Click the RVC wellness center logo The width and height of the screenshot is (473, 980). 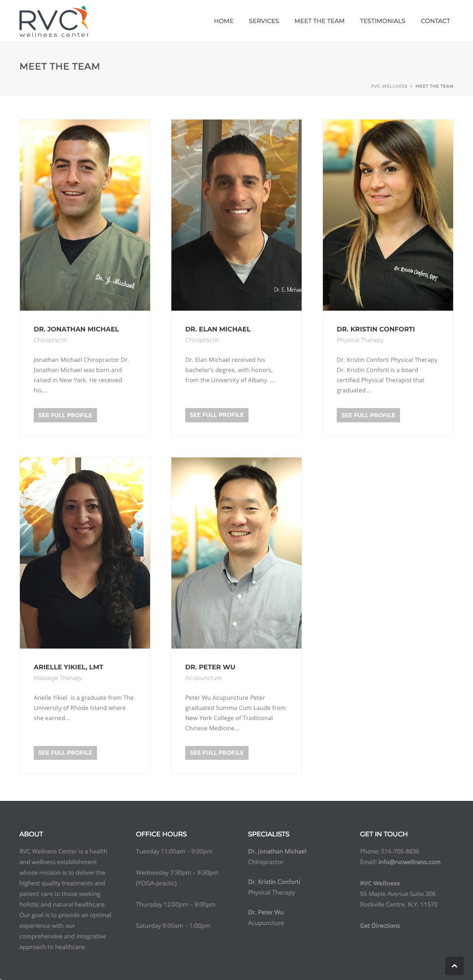click(54, 22)
